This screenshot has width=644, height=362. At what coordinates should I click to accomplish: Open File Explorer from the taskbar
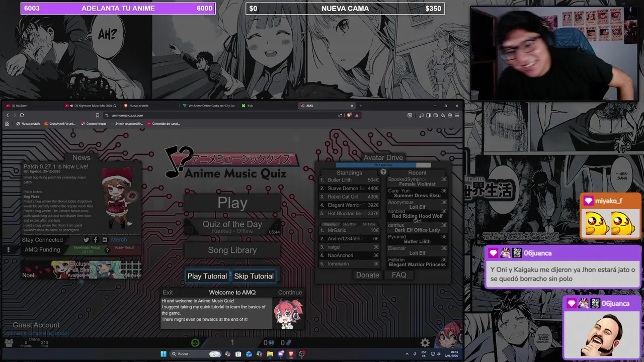coord(270,354)
